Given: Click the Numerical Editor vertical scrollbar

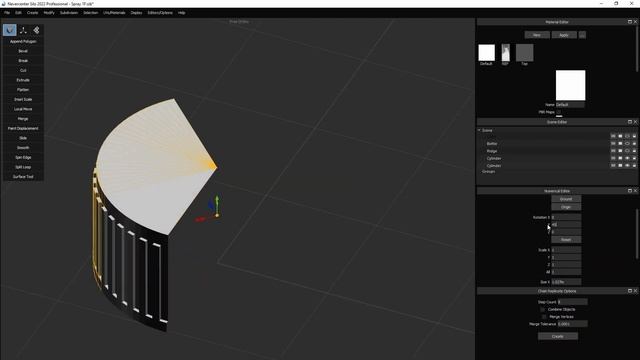Looking at the screenshot, I should click(x=637, y=233).
